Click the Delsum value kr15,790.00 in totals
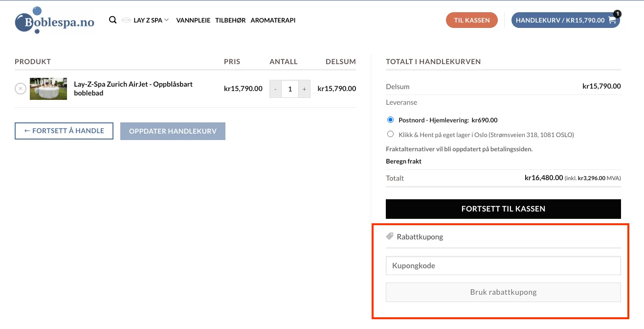Screen dimensions: 644x329 click(x=601, y=86)
